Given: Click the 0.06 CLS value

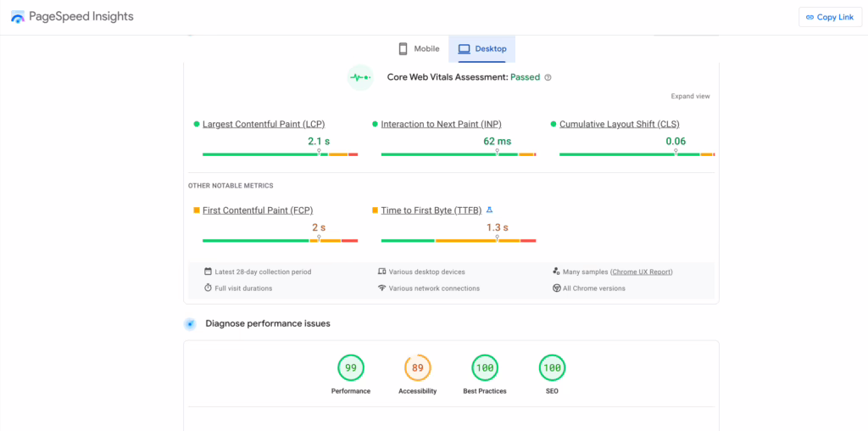Looking at the screenshot, I should (676, 142).
